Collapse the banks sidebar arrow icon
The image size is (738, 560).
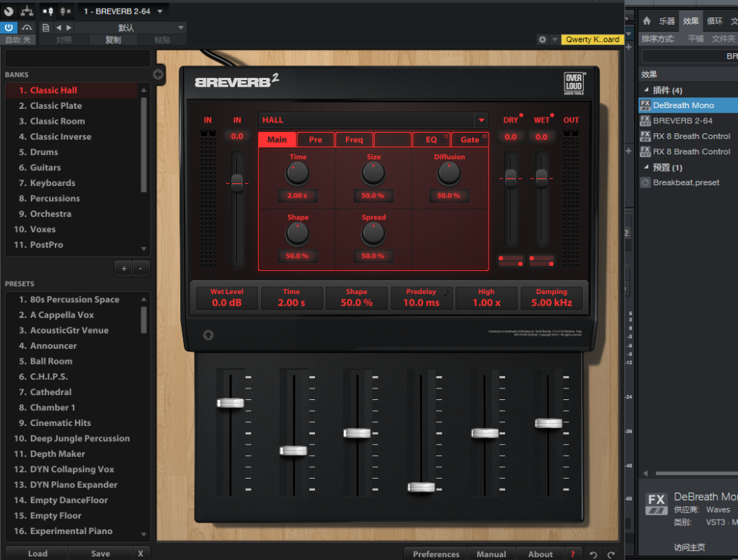158,74
